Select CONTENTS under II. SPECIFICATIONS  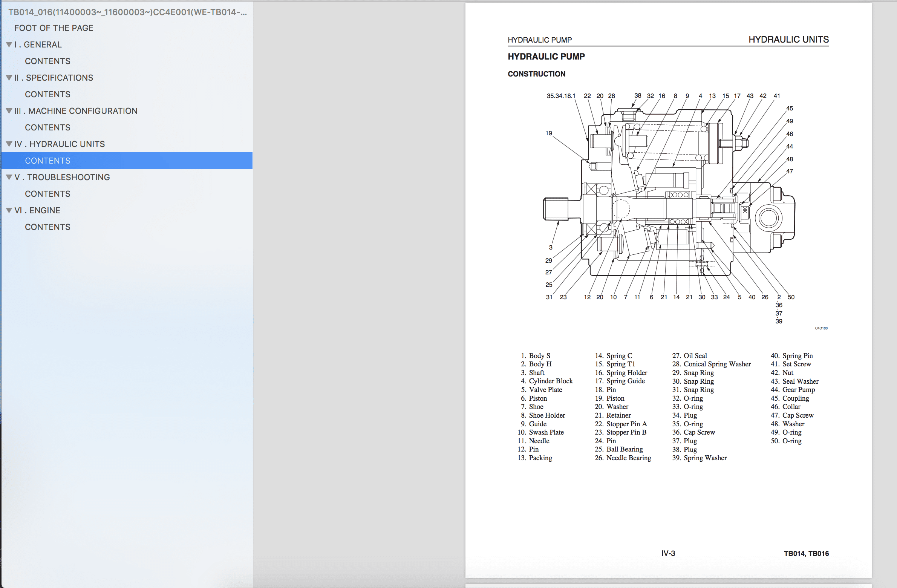47,94
